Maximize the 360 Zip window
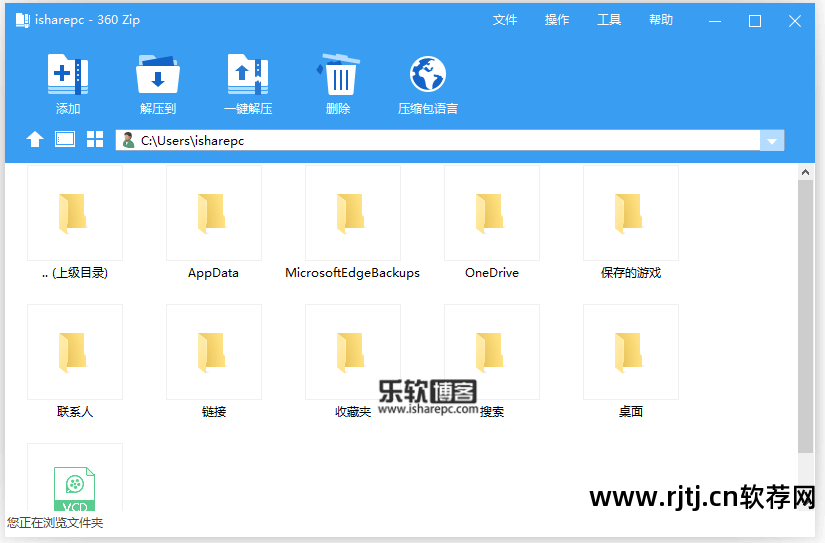The height and width of the screenshot is (543, 825). pyautogui.click(x=755, y=21)
